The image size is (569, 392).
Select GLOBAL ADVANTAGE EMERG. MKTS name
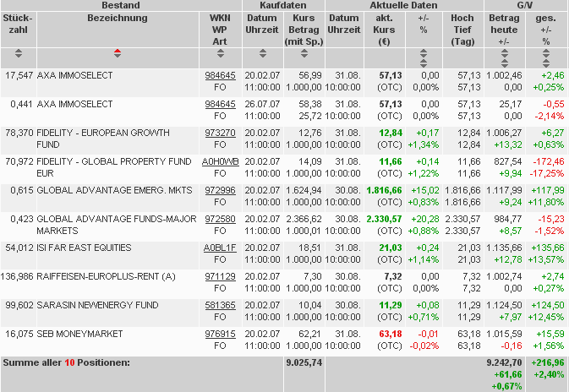114,190
